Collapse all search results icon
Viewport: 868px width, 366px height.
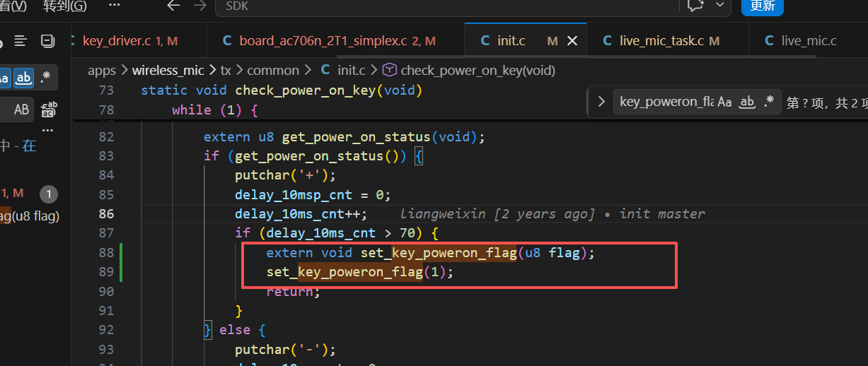(47, 41)
